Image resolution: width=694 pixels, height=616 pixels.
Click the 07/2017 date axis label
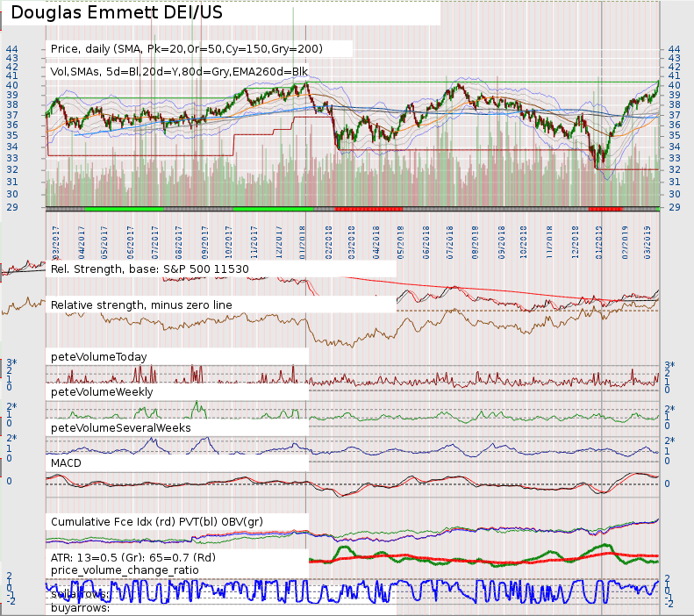(x=155, y=242)
